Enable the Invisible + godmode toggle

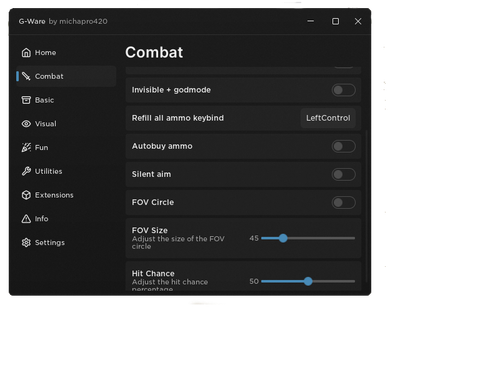(343, 90)
